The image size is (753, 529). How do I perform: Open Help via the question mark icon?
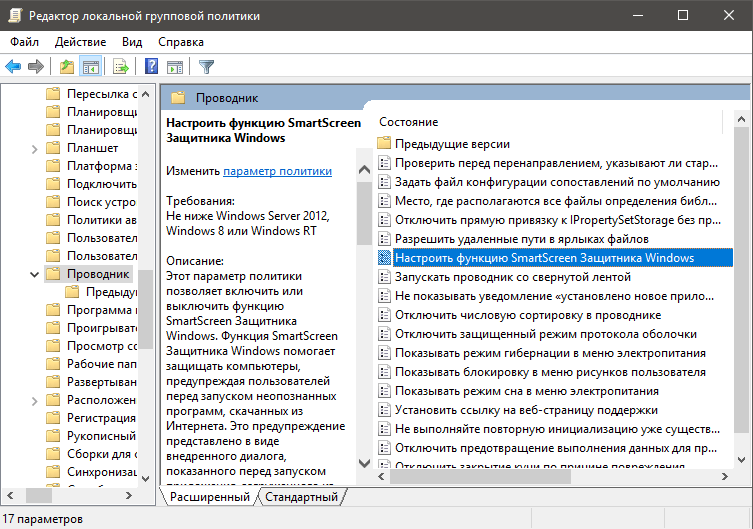tap(151, 66)
